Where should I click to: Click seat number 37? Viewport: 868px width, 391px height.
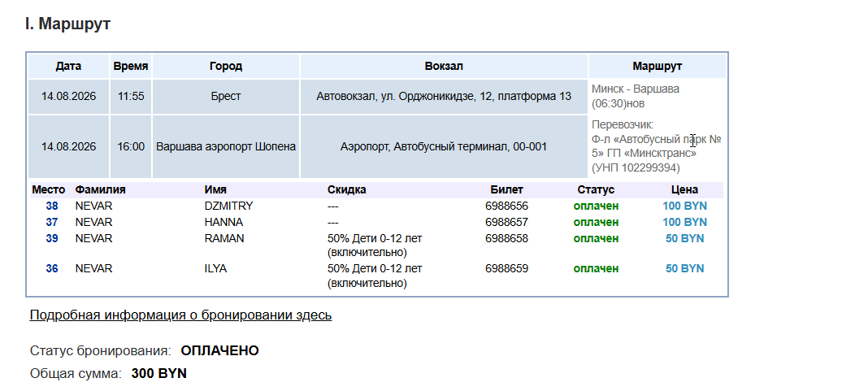coord(51,222)
